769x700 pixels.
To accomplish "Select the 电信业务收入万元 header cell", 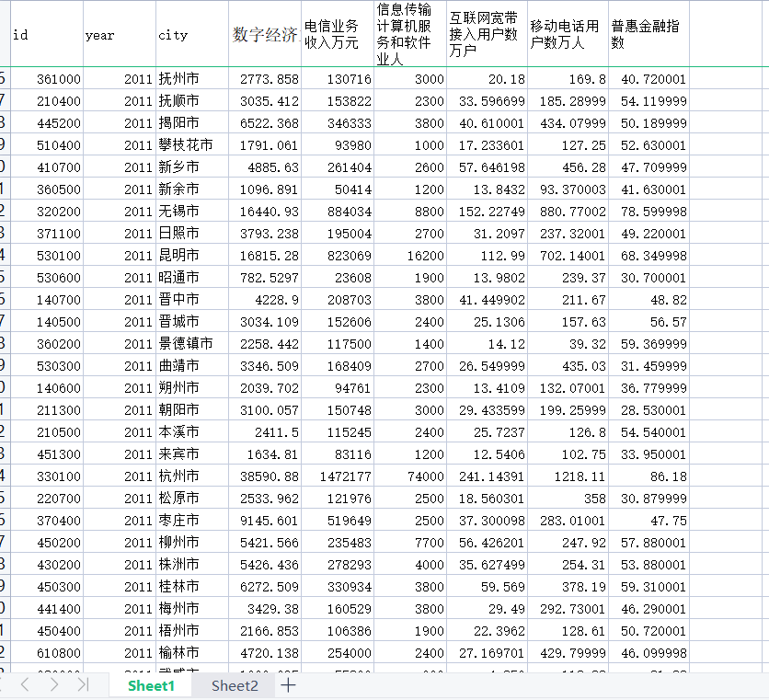I will (338, 34).
